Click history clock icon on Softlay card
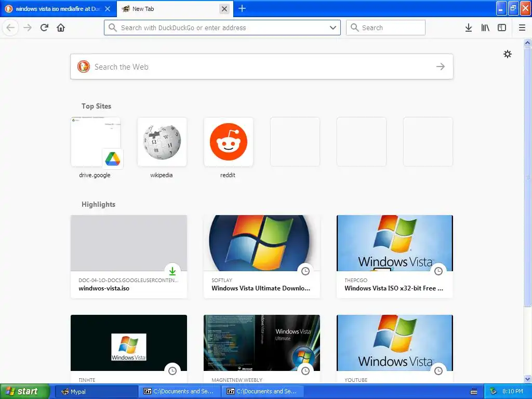 click(305, 271)
